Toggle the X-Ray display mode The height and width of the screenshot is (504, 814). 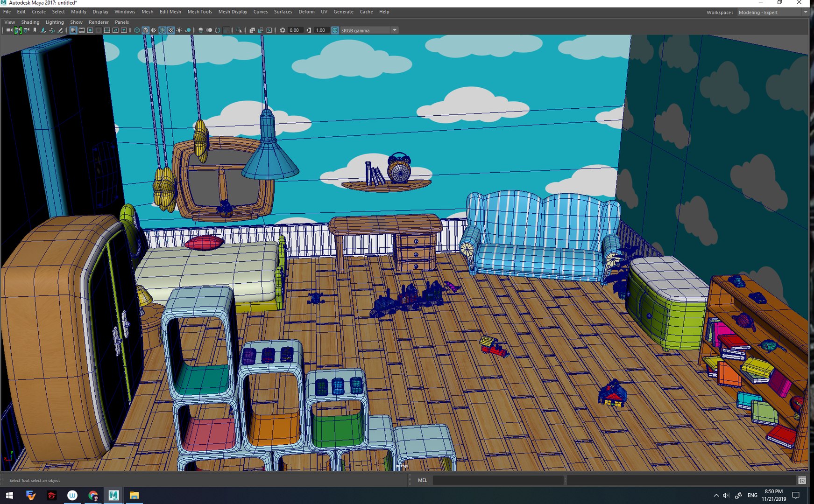click(x=252, y=30)
